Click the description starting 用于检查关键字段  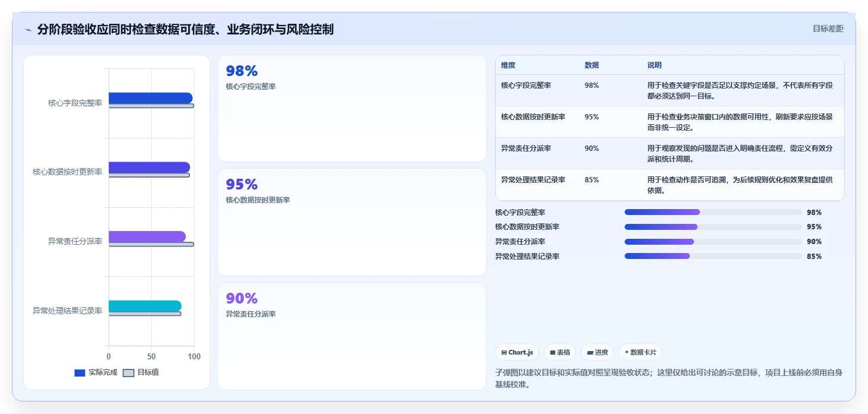pos(740,90)
